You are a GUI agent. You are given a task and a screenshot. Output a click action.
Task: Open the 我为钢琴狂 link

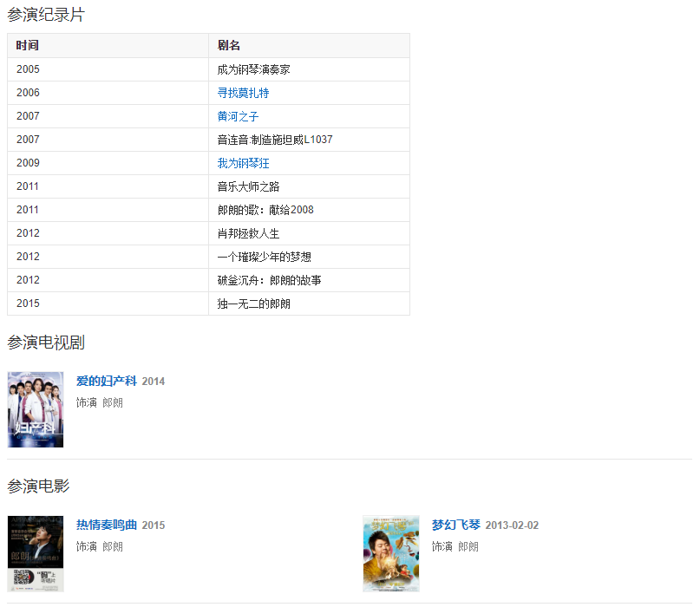(x=243, y=163)
